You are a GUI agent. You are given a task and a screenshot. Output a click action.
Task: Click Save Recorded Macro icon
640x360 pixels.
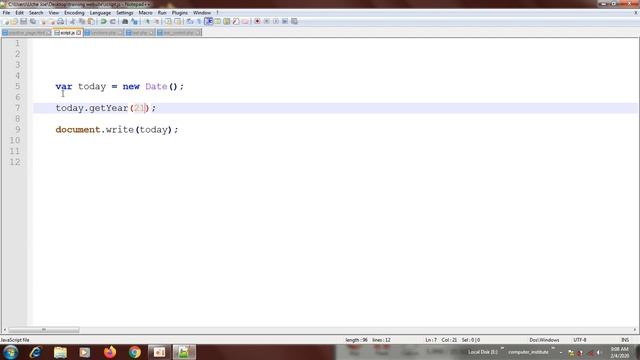click(294, 21)
